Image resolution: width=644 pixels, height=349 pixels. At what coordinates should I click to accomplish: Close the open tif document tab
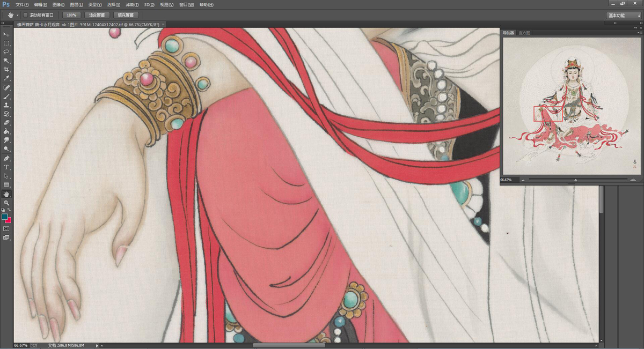click(163, 25)
